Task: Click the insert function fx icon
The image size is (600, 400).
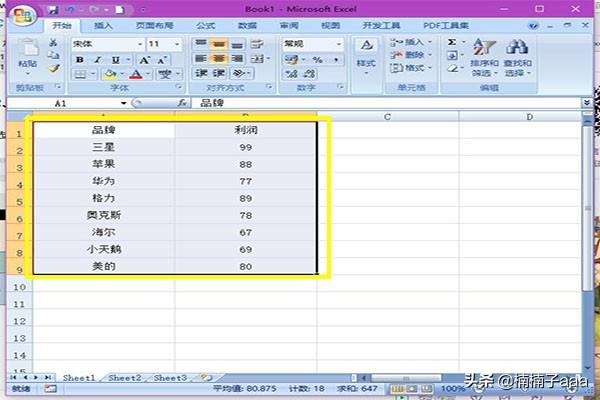Action: (182, 103)
